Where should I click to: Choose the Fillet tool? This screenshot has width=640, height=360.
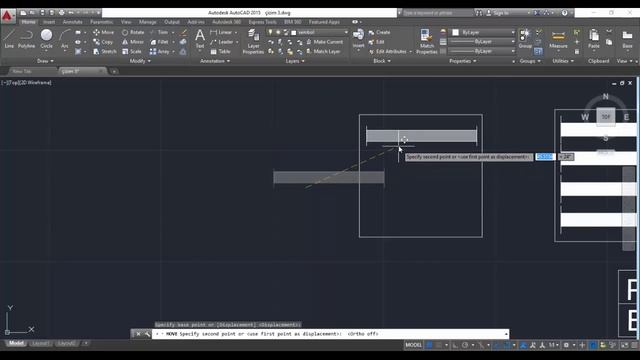pos(159,42)
